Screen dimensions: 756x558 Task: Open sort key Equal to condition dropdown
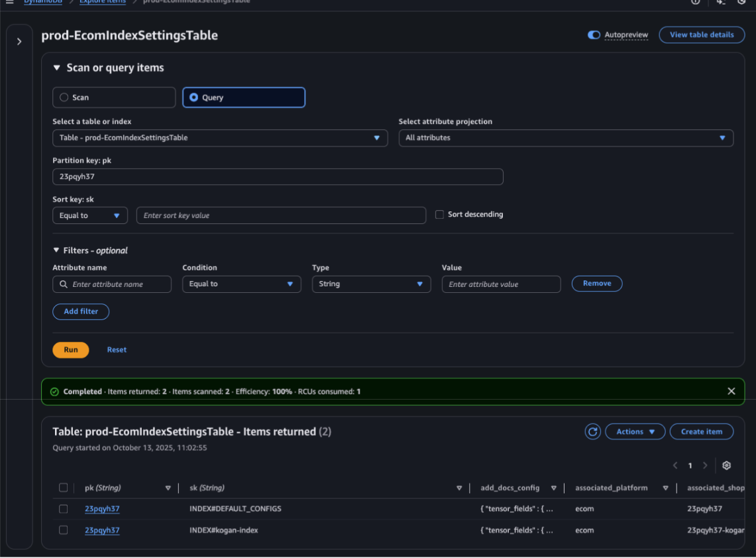tap(89, 215)
